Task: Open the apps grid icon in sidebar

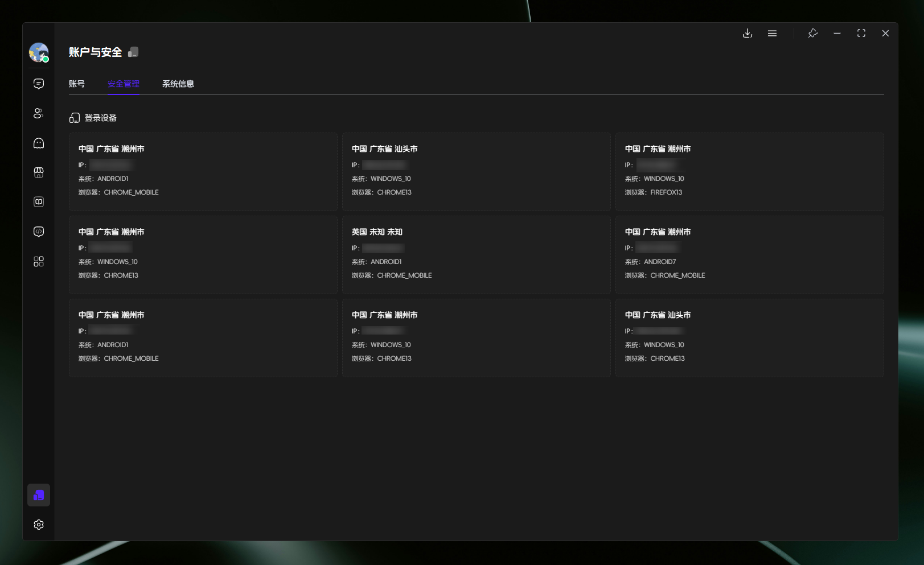Action: coord(39,261)
